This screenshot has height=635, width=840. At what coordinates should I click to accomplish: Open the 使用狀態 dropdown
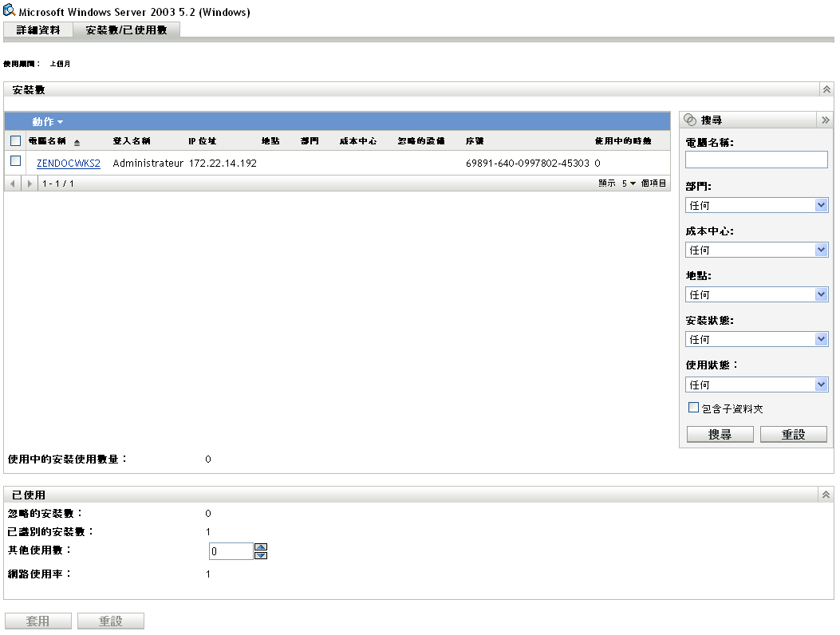(756, 385)
